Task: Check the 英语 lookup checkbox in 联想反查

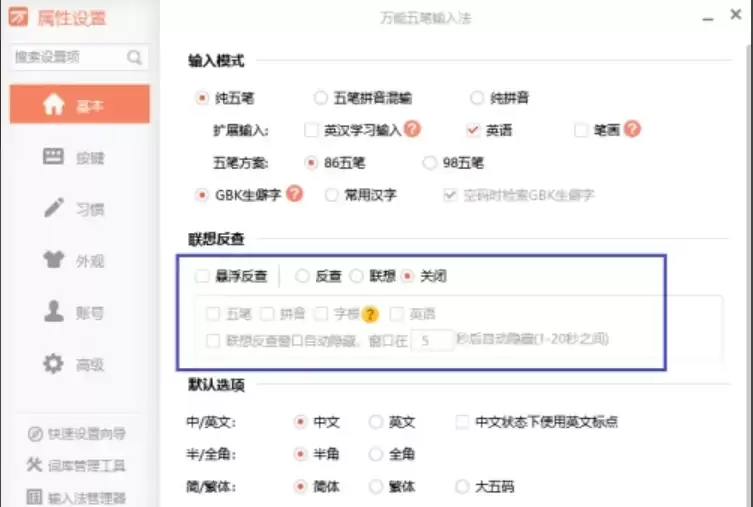Action: pyautogui.click(x=396, y=314)
